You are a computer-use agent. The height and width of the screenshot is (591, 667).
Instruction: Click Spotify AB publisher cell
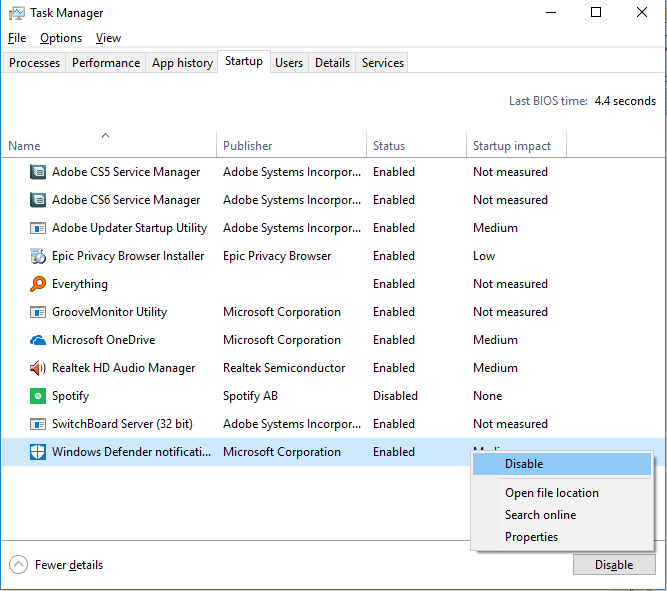click(x=250, y=396)
